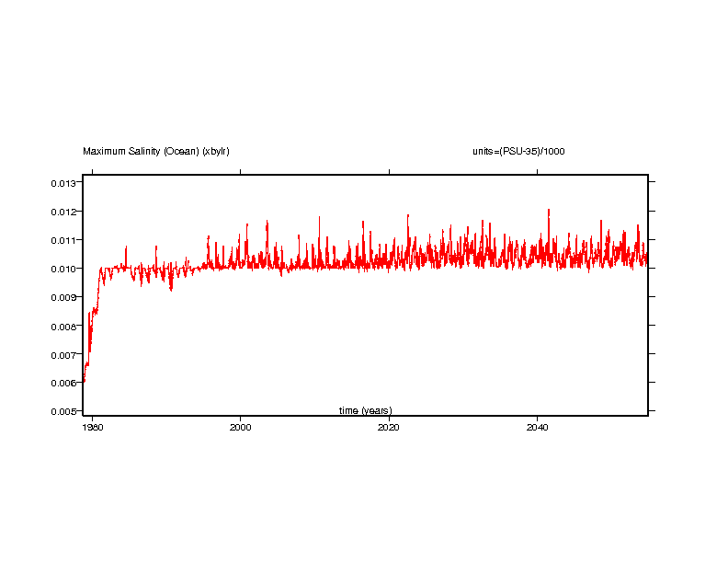Select the 1980 tick label on x-axis
The height and width of the screenshot is (563, 728).
tap(92, 428)
